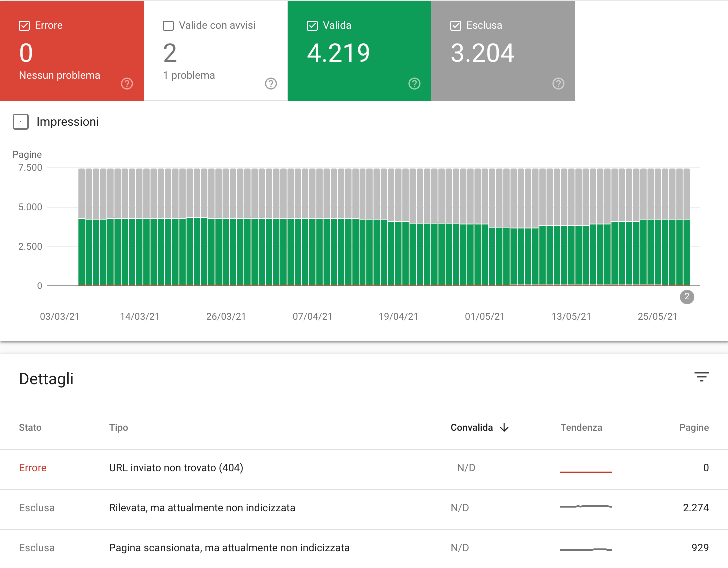728x568 pixels.
Task: Click the date label 14/03/21
Action: pyautogui.click(x=140, y=317)
